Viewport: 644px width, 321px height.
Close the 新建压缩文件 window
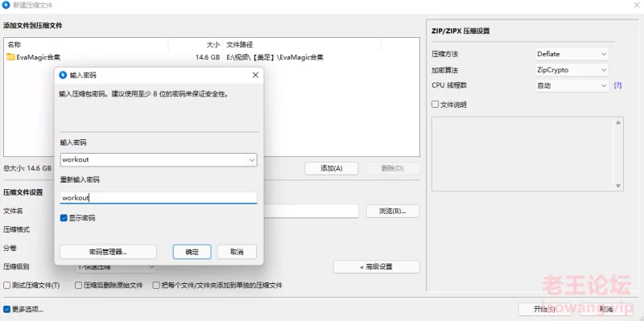pyautogui.click(x=637, y=6)
